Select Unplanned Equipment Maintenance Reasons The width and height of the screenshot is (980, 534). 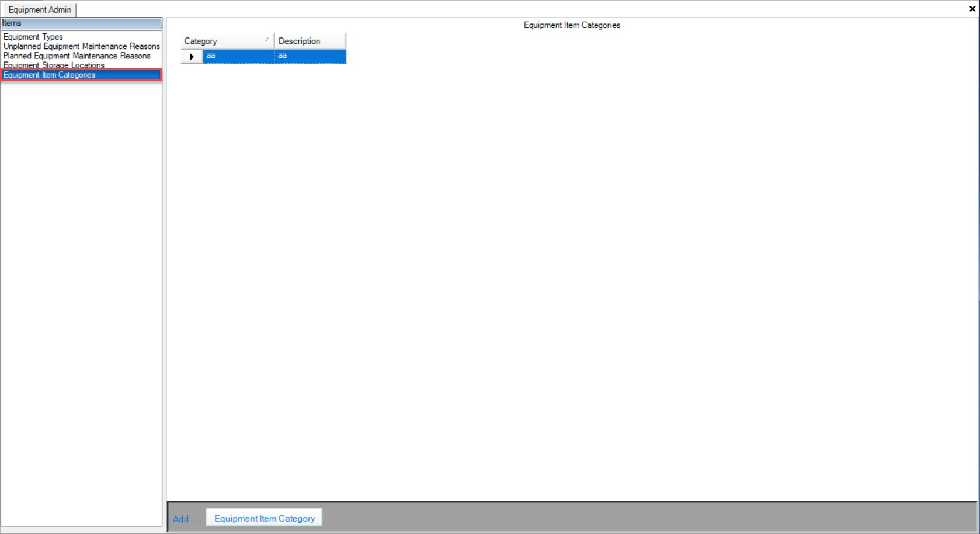[82, 46]
